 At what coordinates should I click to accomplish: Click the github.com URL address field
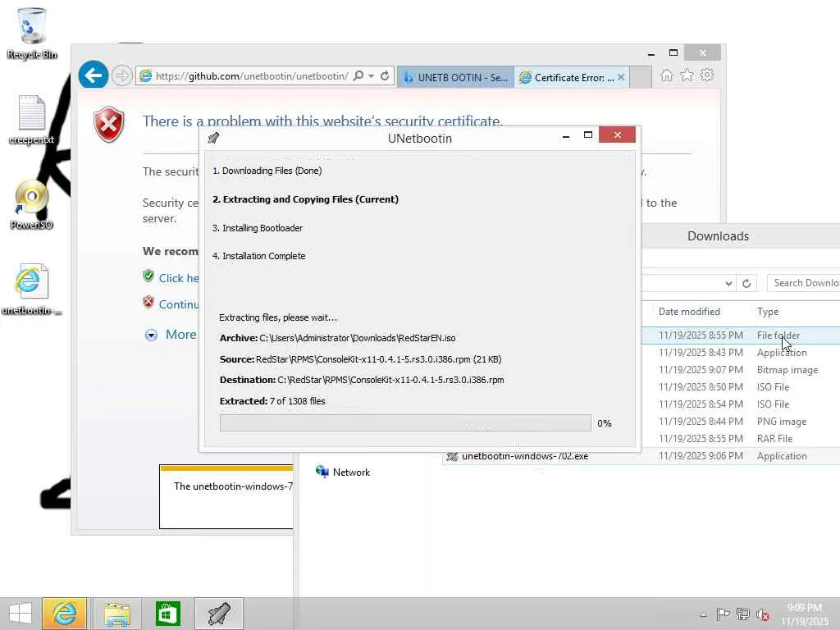pyautogui.click(x=252, y=76)
